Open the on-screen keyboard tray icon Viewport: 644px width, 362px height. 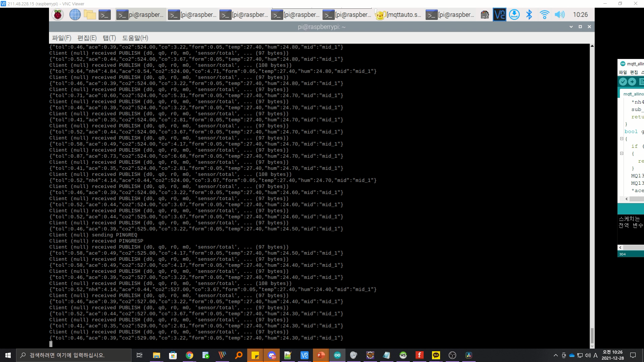(x=485, y=15)
